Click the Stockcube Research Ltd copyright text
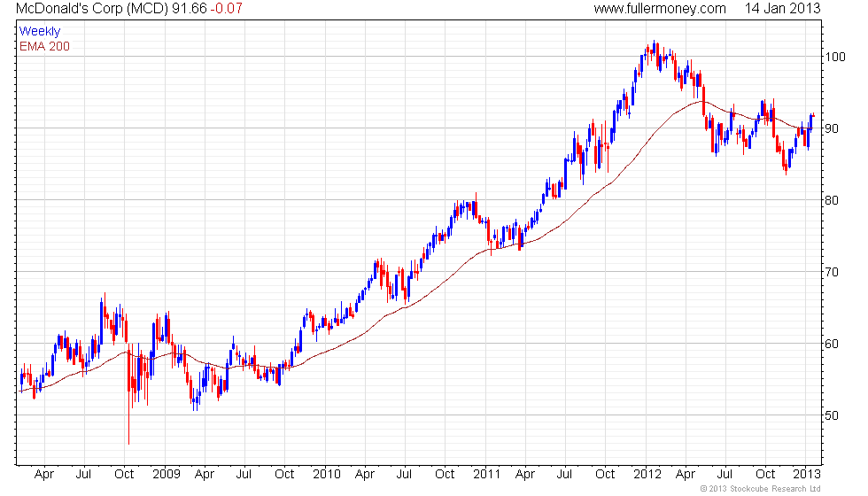The width and height of the screenshot is (868, 496). [760, 489]
